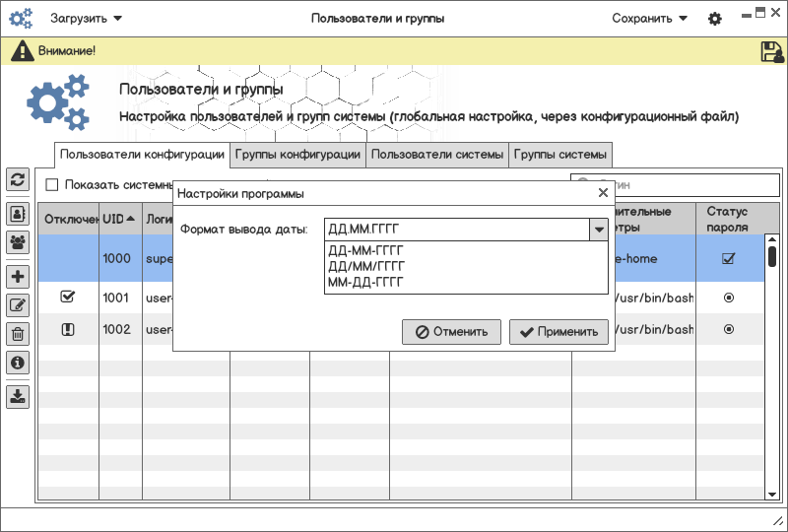Click the single user contact icon

18,213
